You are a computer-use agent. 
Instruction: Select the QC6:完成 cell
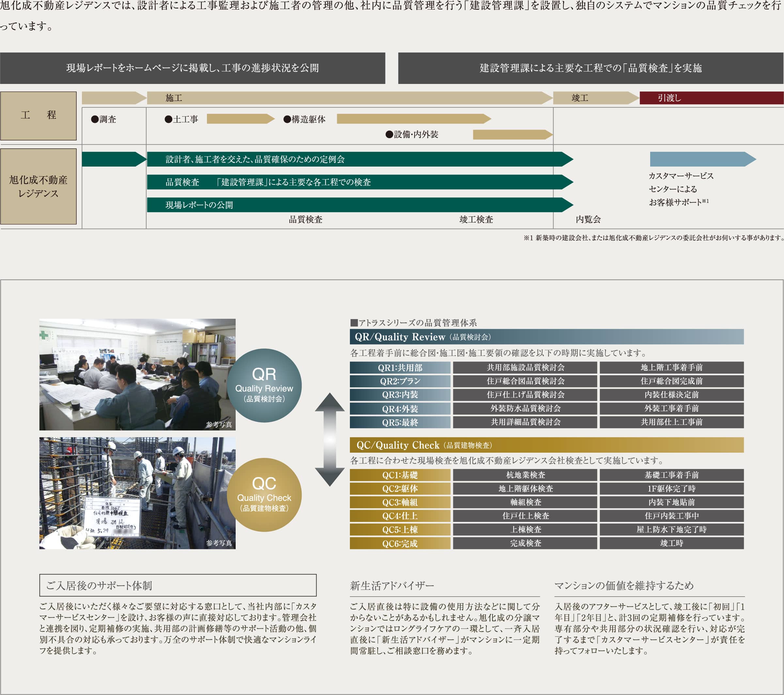[400, 543]
